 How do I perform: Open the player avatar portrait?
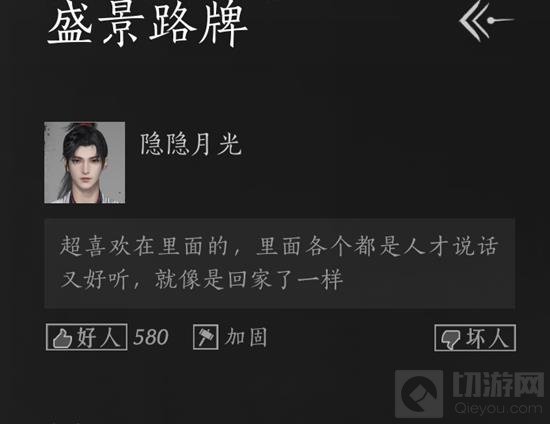[85, 162]
